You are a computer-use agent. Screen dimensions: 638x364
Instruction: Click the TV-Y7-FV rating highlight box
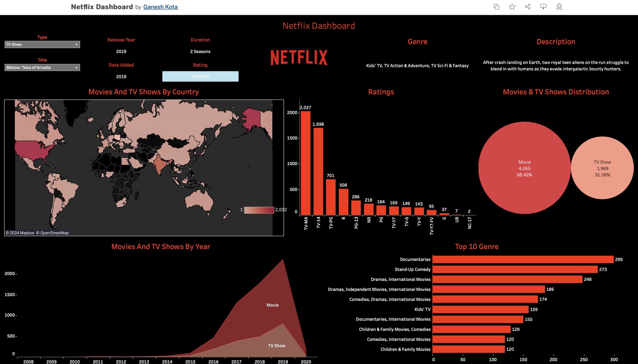pos(200,76)
